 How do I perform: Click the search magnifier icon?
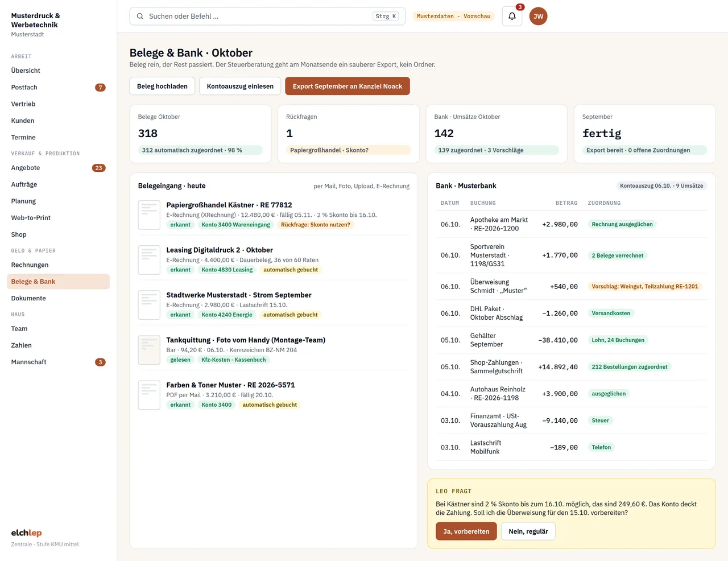[140, 16]
